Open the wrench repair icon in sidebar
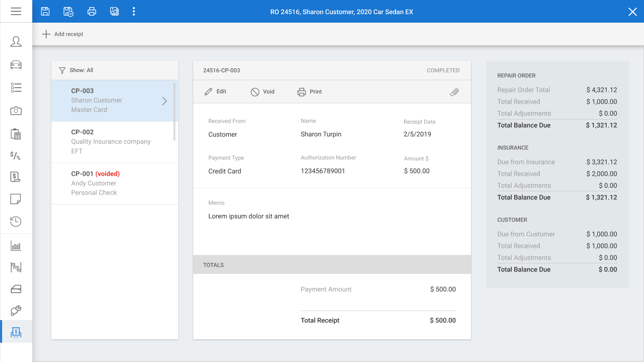The image size is (644, 362). pos(16,311)
